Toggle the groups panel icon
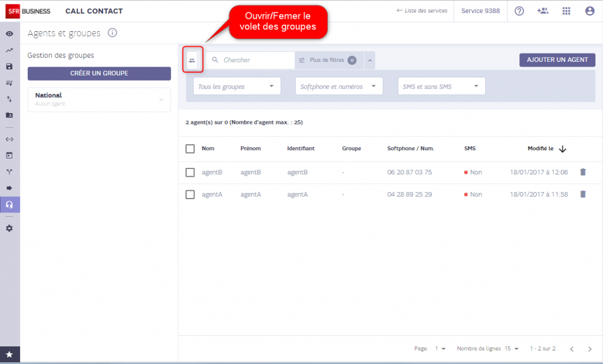The image size is (603, 364). click(x=192, y=61)
